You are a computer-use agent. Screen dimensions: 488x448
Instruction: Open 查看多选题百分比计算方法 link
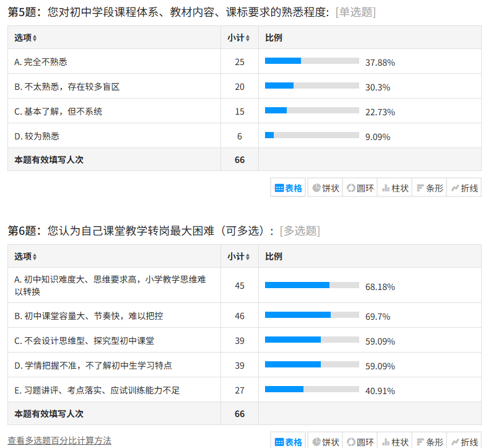[x=59, y=441]
